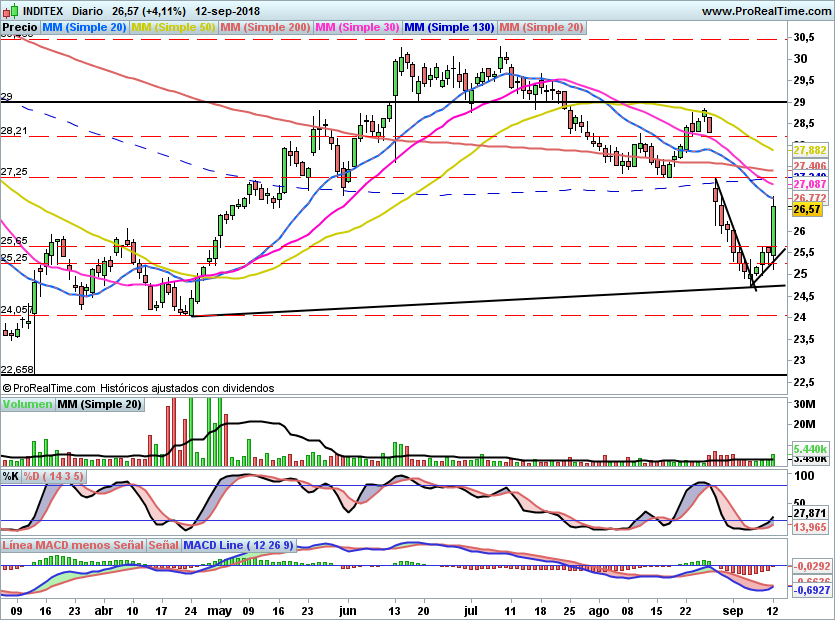
Task: Open the www.ProRealTime.com link
Action: click(x=766, y=11)
